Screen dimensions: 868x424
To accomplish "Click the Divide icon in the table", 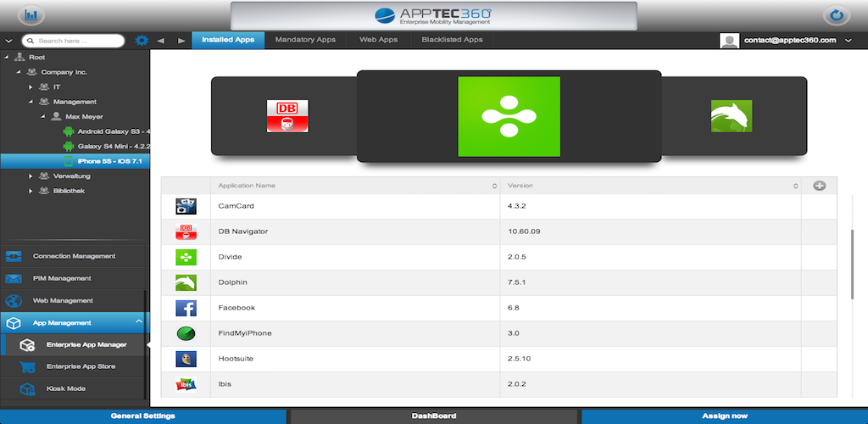I will point(186,258).
